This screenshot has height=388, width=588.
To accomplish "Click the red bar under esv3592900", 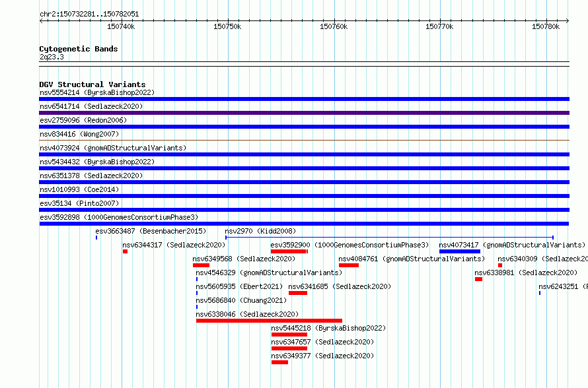I will pos(289,251).
